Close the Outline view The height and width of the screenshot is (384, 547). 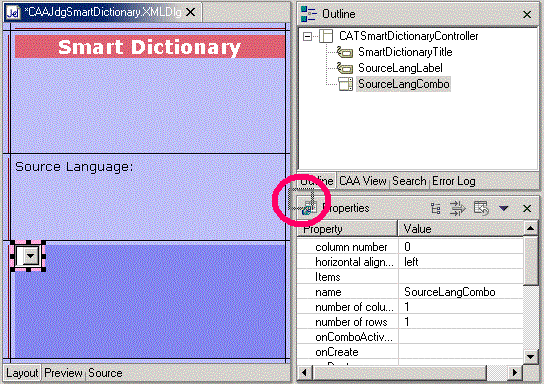point(527,14)
